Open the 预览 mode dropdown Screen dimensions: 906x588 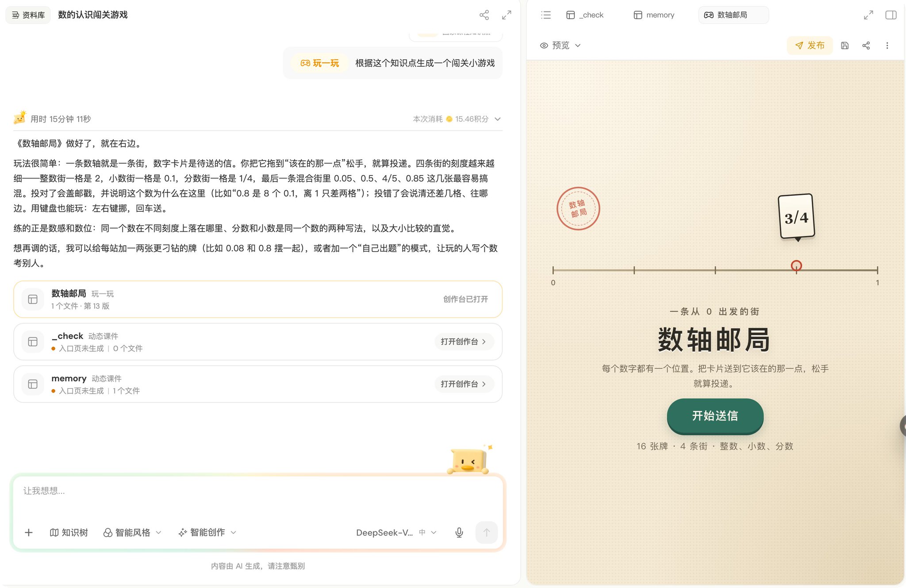tap(560, 46)
